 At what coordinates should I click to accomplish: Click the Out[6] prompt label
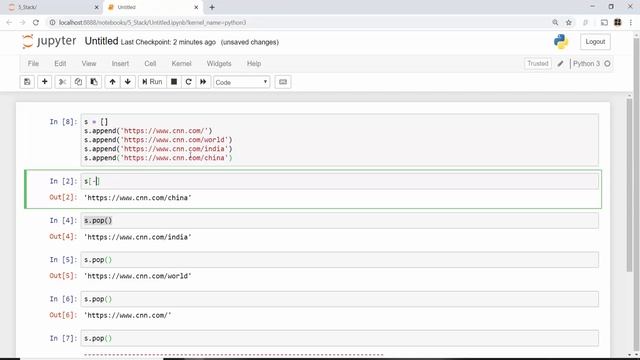[63, 315]
